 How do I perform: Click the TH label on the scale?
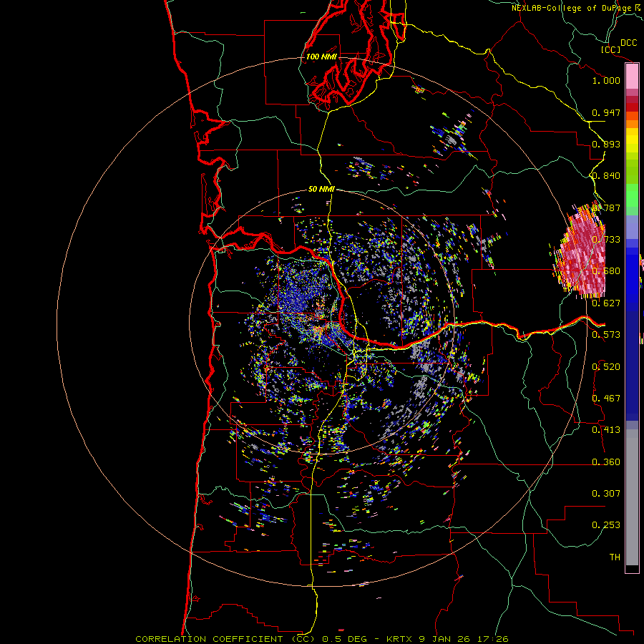coord(615,557)
